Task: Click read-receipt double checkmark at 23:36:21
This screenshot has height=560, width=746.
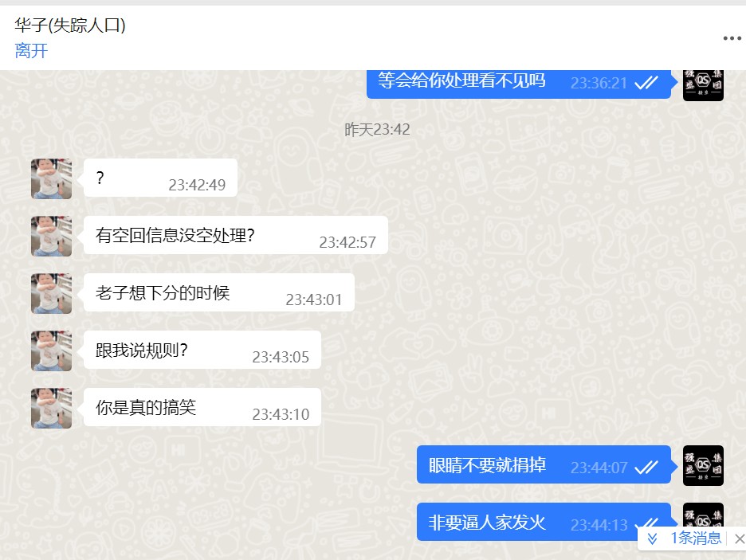Action: click(646, 83)
